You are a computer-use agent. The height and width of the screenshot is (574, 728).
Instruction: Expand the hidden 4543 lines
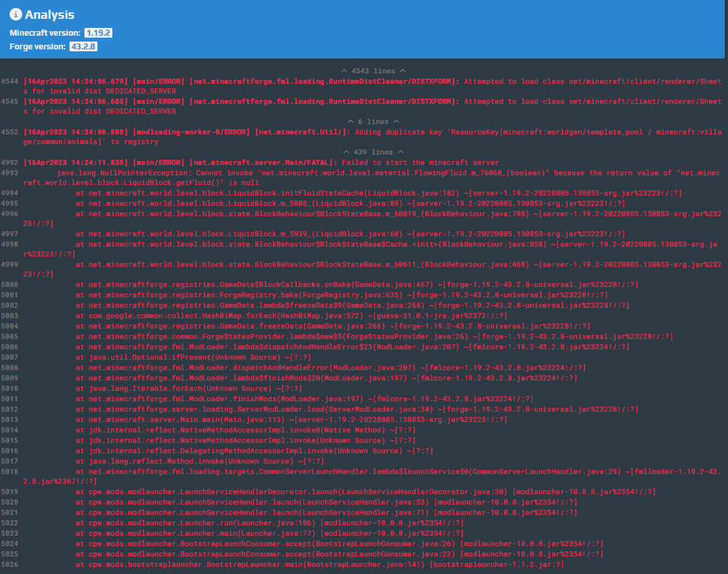click(373, 71)
